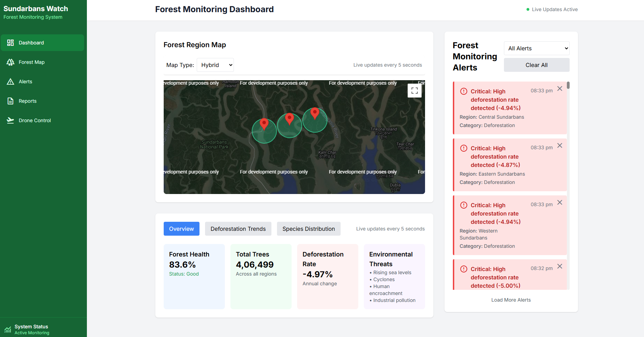
Task: Click the Reports document icon
Action: pyautogui.click(x=10, y=101)
